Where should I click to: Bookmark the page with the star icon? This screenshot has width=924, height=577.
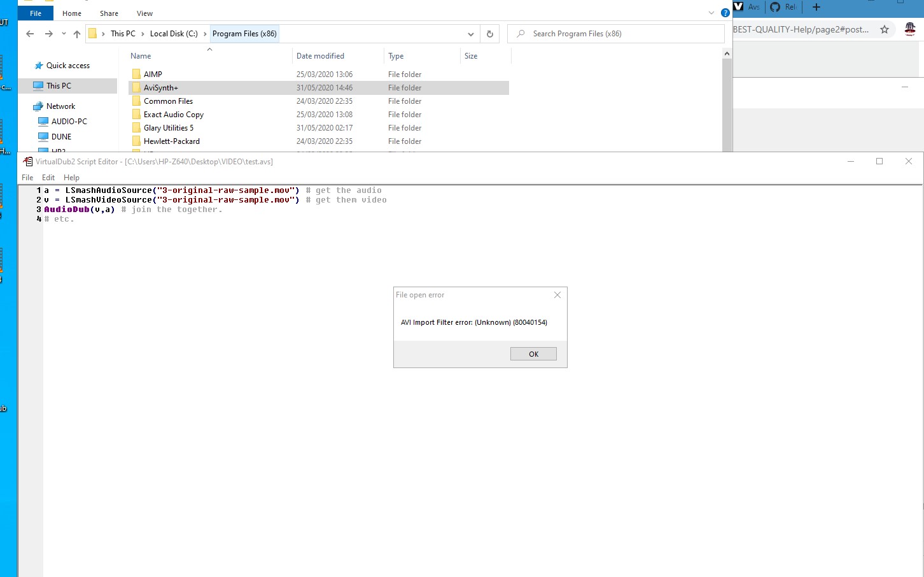(x=885, y=29)
